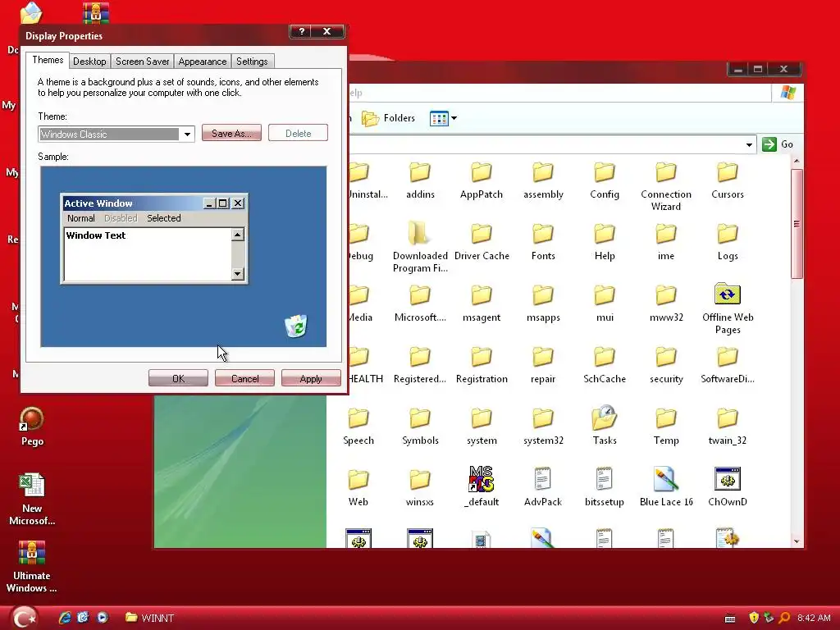Viewport: 840px width, 630px height.
Task: Select the Speech folder
Action: coord(358,427)
